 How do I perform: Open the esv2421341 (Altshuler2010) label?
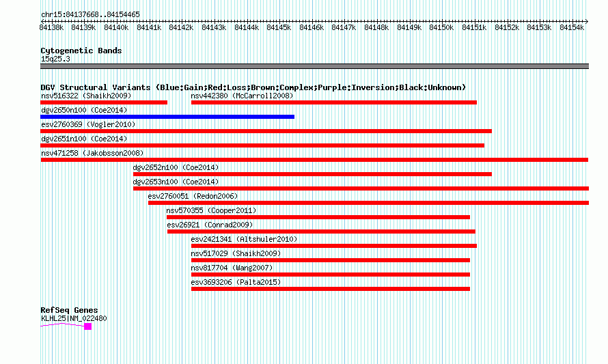pos(244,239)
